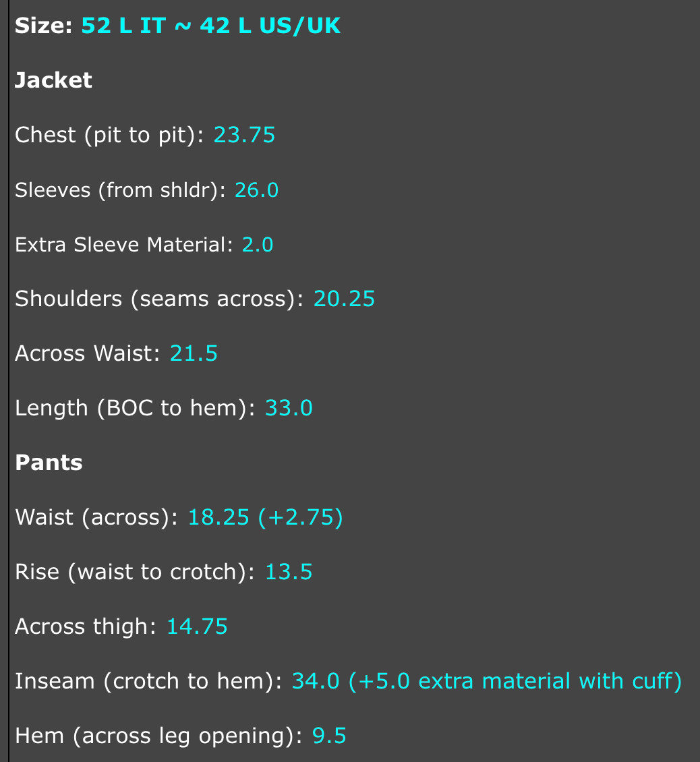Select the Inseam value 34.0

(316, 681)
